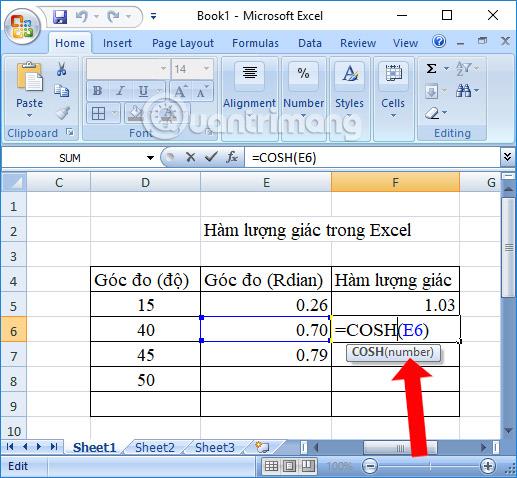The image size is (517, 478).
Task: Toggle Italic formatting
Action: [121, 91]
